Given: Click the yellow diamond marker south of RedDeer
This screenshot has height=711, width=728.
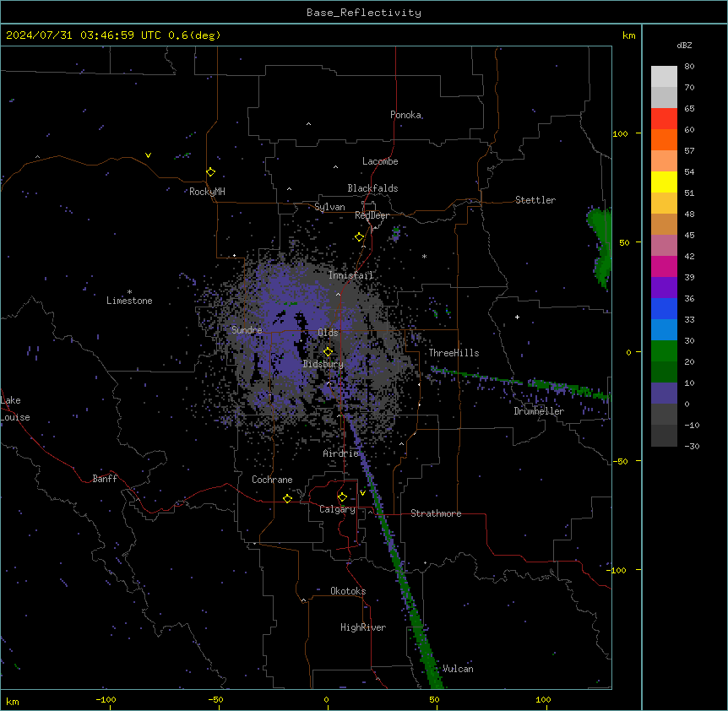Looking at the screenshot, I should coord(360,237).
